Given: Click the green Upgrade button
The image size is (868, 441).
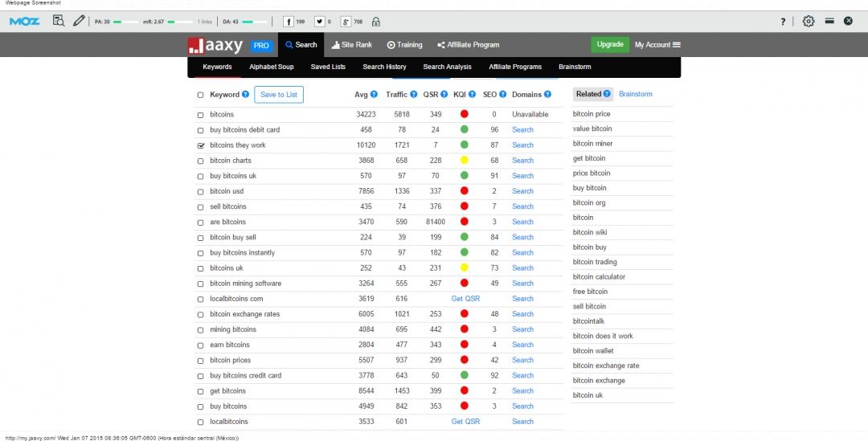Looking at the screenshot, I should pos(610,44).
